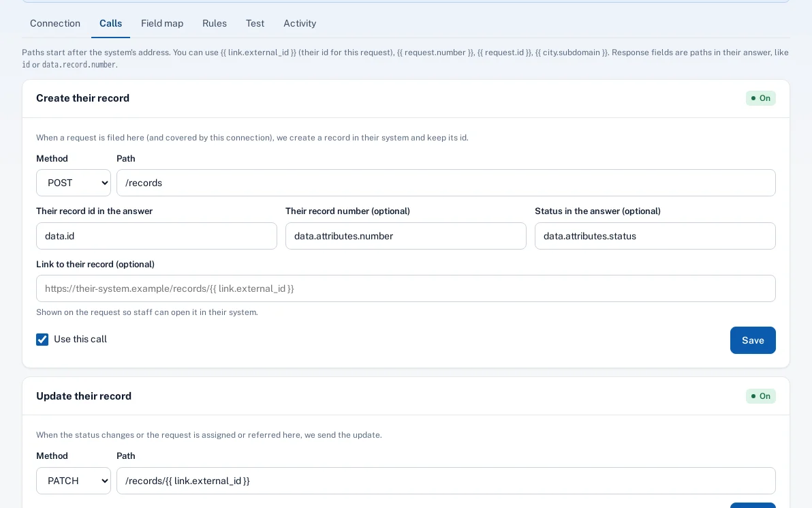Click the 'When the status changes' description

(209, 435)
